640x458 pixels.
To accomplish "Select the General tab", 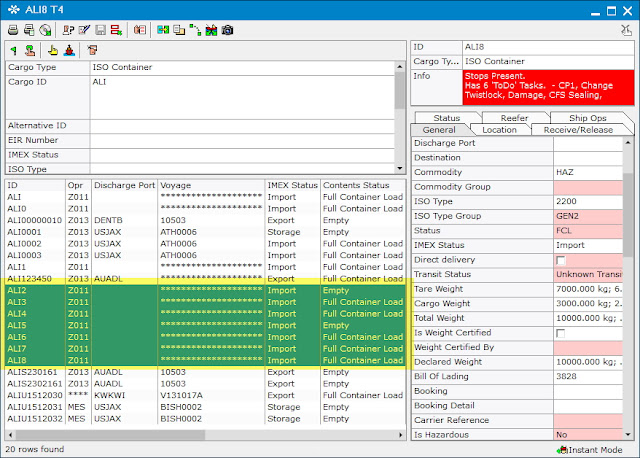I will (439, 130).
